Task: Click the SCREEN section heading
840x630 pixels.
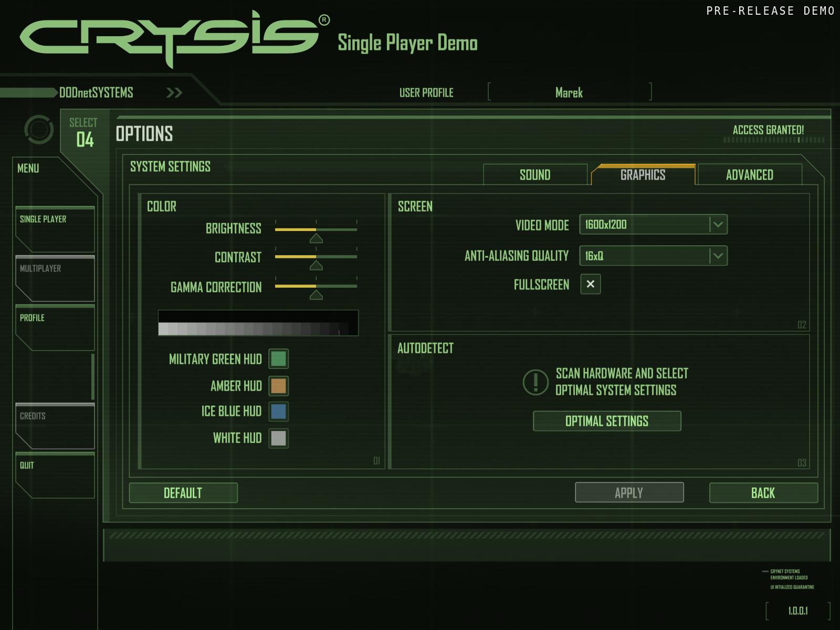Action: [415, 206]
